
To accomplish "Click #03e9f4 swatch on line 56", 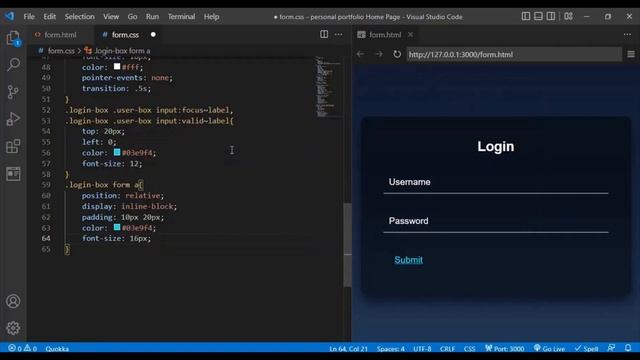I will 117,152.
